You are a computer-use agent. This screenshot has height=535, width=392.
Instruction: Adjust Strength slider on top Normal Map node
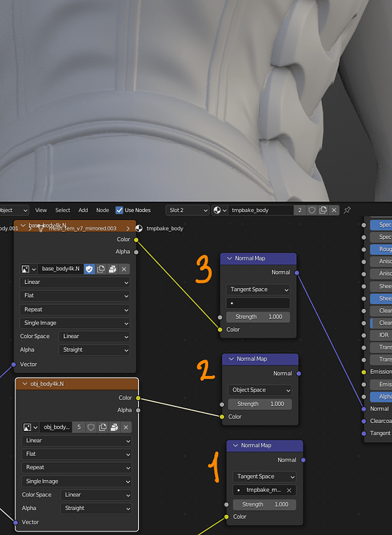[x=258, y=317]
